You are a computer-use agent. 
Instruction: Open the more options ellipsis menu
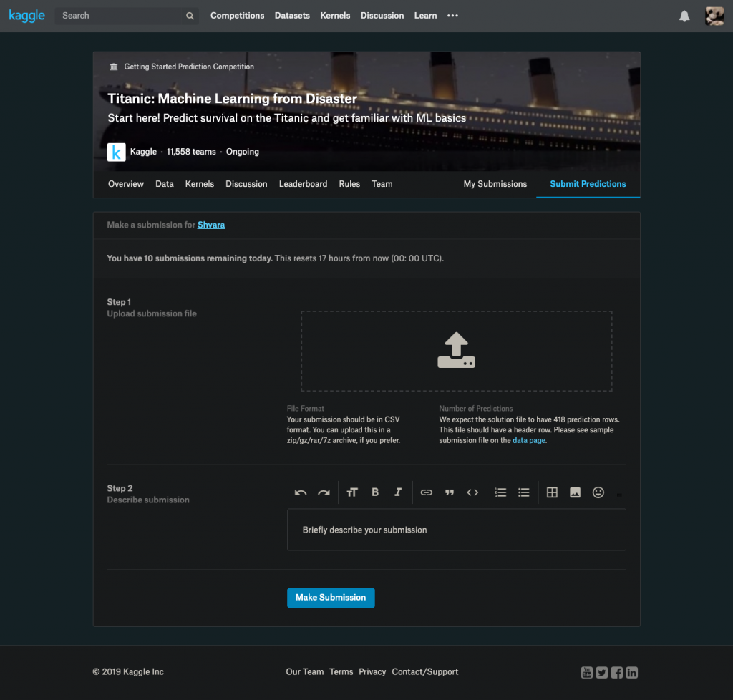pyautogui.click(x=452, y=16)
